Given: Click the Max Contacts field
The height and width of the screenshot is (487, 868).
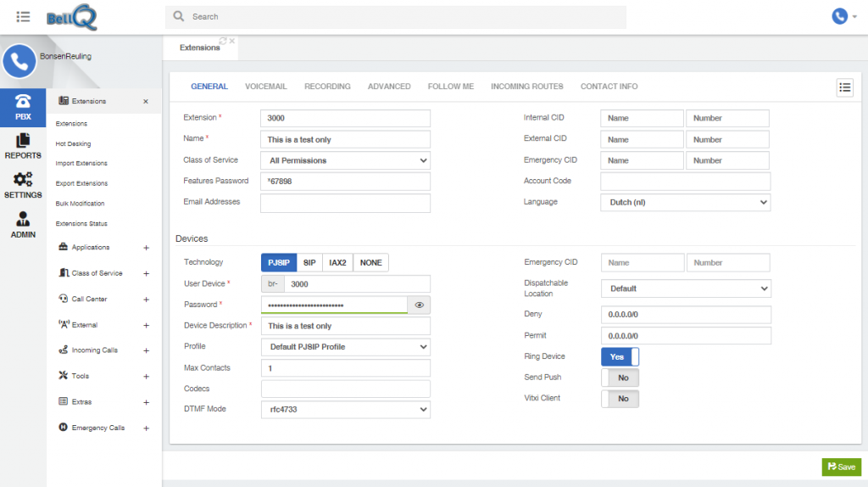Looking at the screenshot, I should click(x=346, y=368).
